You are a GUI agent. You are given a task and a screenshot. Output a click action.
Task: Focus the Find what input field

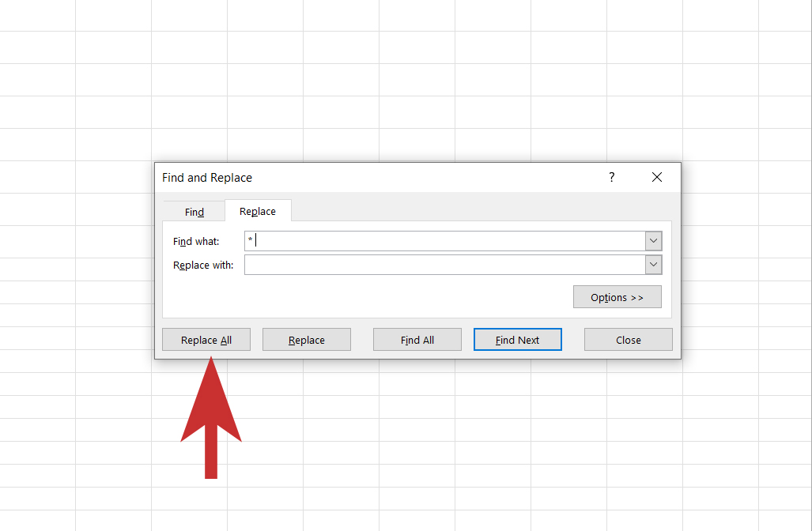tap(445, 241)
